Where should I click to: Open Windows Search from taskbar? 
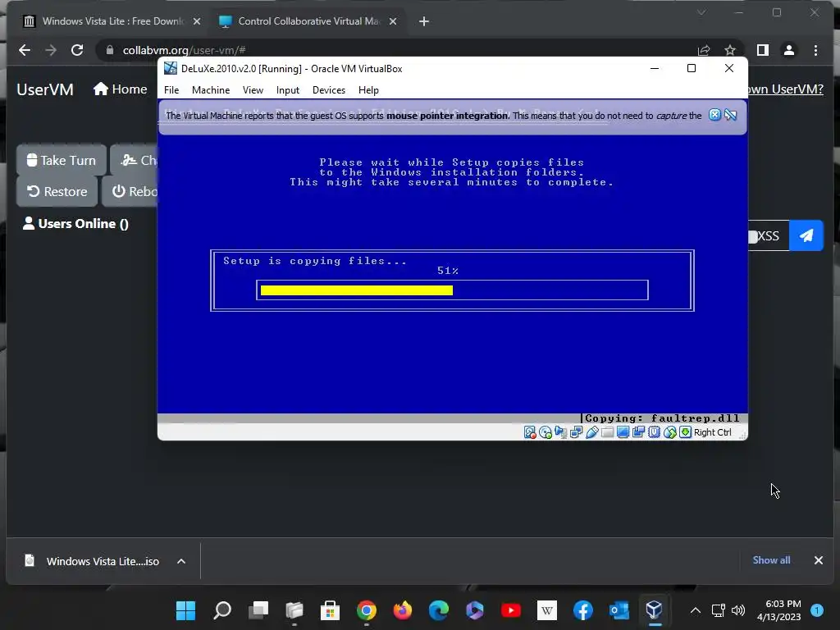(221, 610)
